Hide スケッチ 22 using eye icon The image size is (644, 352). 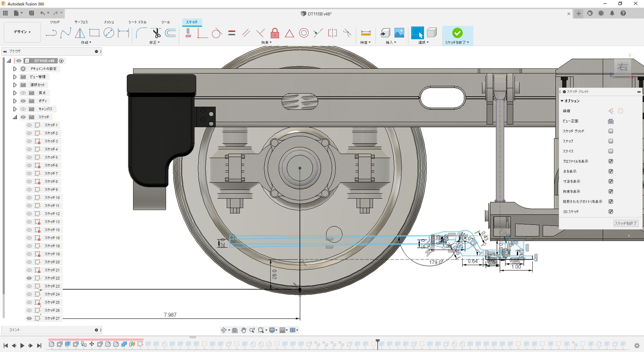point(29,278)
